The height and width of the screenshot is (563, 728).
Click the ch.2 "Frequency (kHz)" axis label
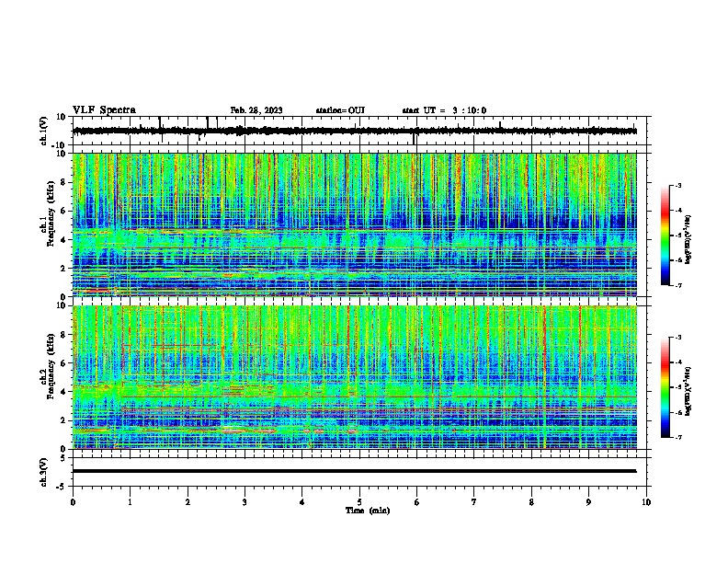pyautogui.click(x=51, y=366)
